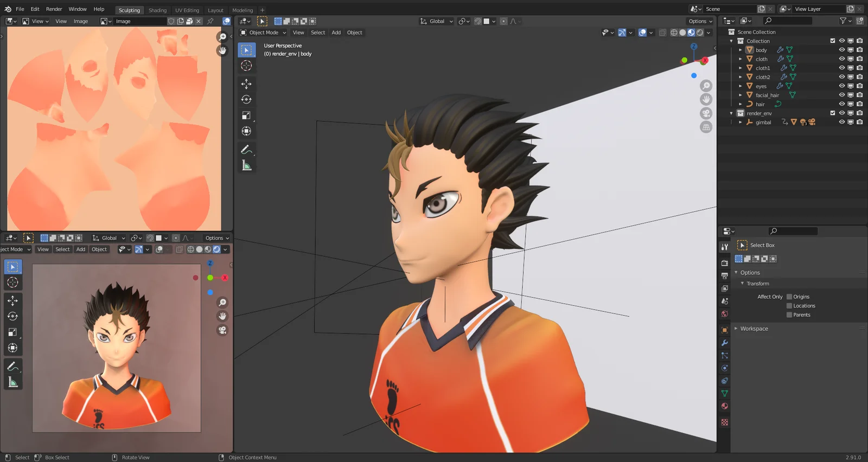Open the Help menu
The image size is (868, 462).
point(99,9)
